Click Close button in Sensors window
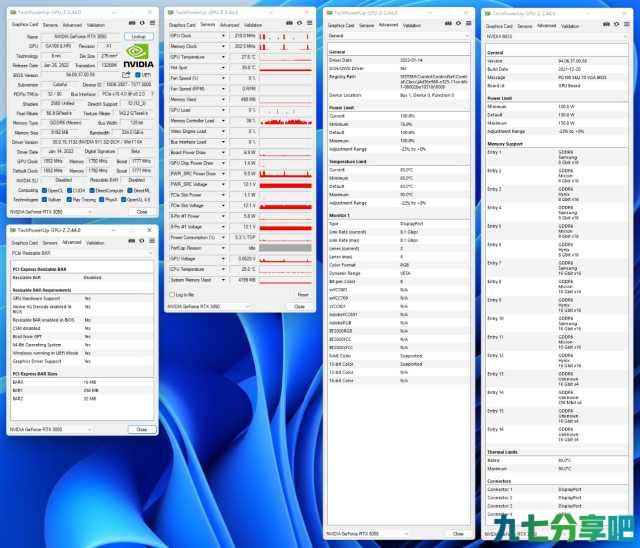 tap(300, 306)
